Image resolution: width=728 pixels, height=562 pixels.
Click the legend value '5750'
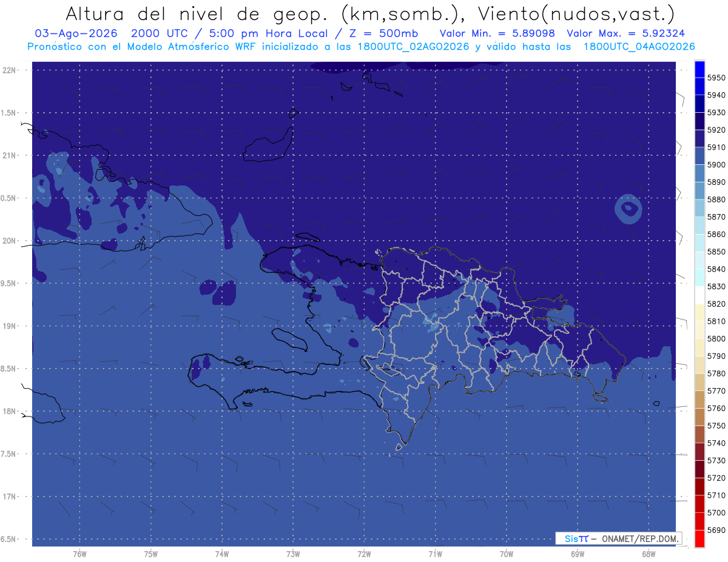pos(716,426)
